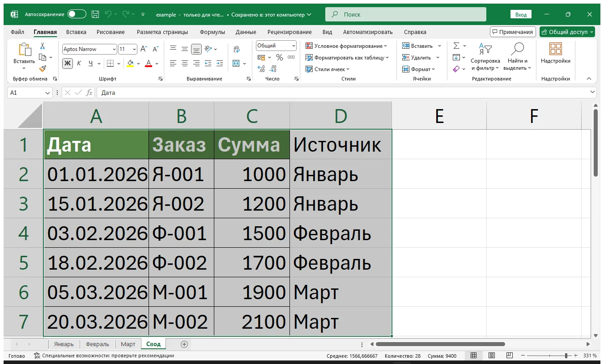Apply middle vertical alignment
The image size is (604, 364).
[x=185, y=49]
